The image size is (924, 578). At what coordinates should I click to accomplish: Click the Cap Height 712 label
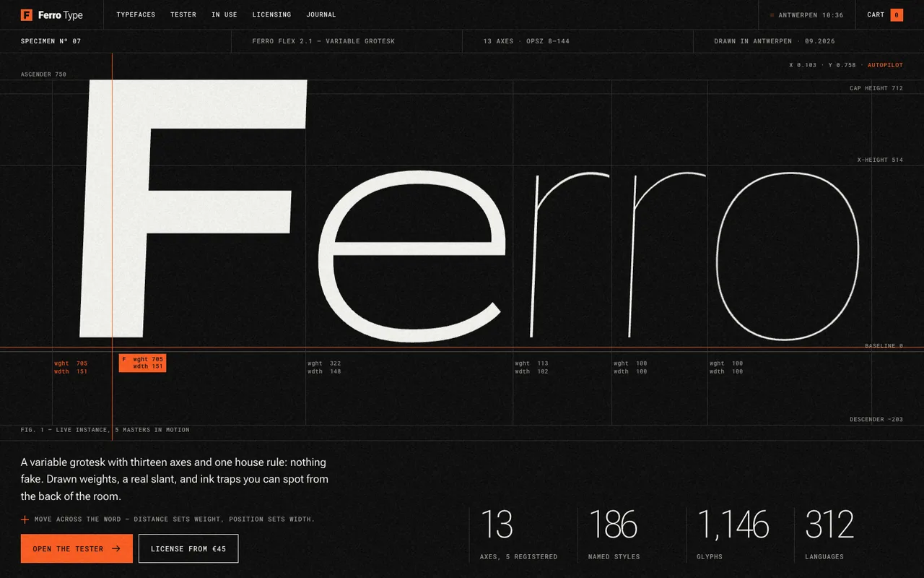(x=876, y=88)
